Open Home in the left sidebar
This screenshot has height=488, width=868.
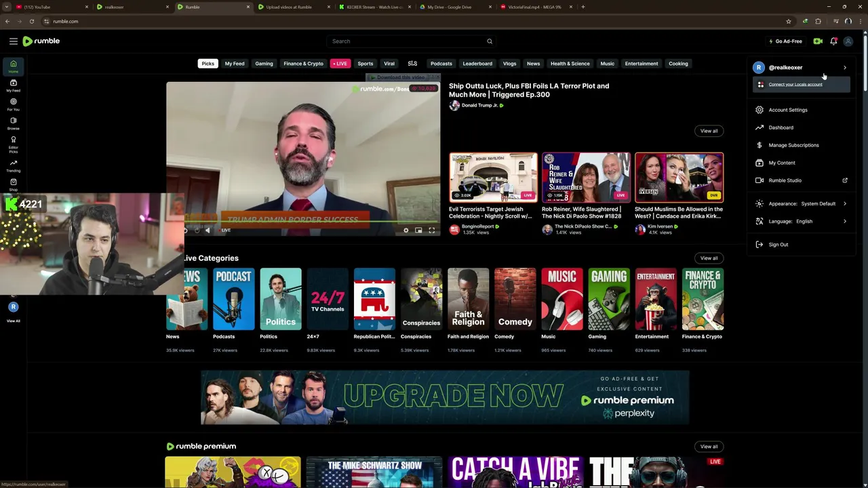[x=13, y=66]
